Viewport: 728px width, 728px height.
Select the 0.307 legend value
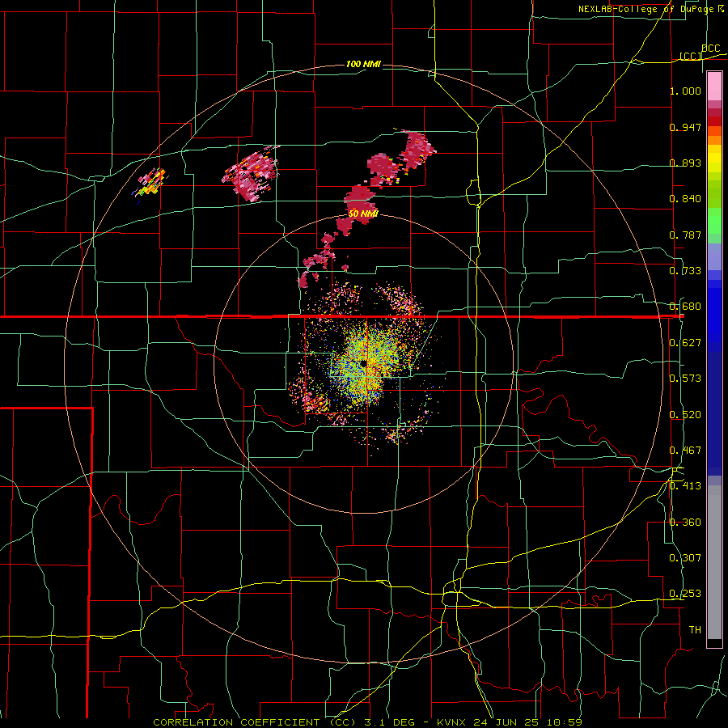(685, 558)
